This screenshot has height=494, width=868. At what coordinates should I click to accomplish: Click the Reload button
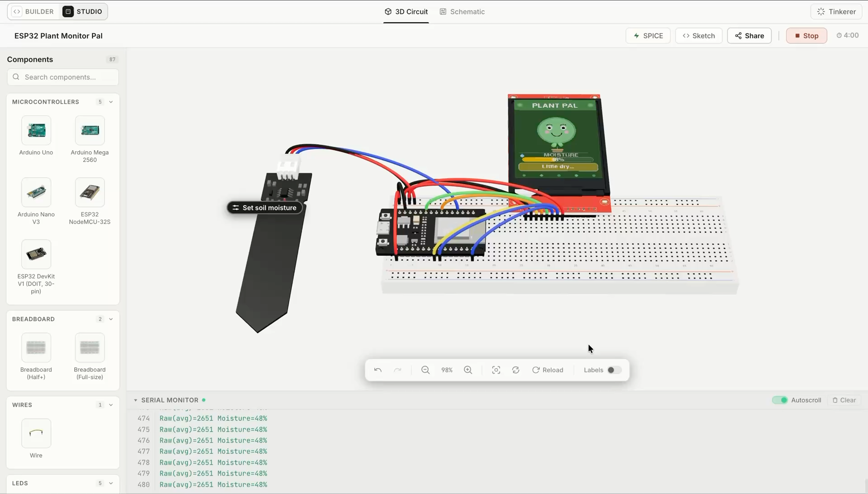click(547, 370)
